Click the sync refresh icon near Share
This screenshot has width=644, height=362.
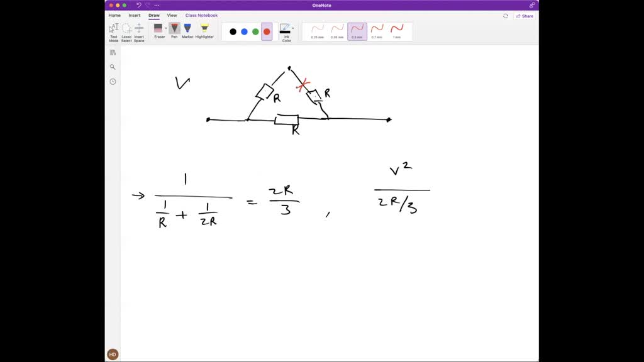click(x=505, y=16)
